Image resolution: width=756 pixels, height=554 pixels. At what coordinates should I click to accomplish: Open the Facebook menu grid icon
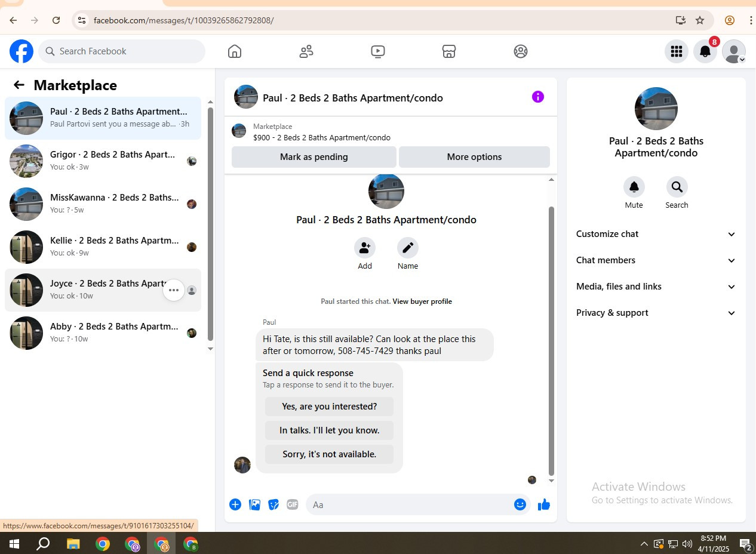[677, 51]
